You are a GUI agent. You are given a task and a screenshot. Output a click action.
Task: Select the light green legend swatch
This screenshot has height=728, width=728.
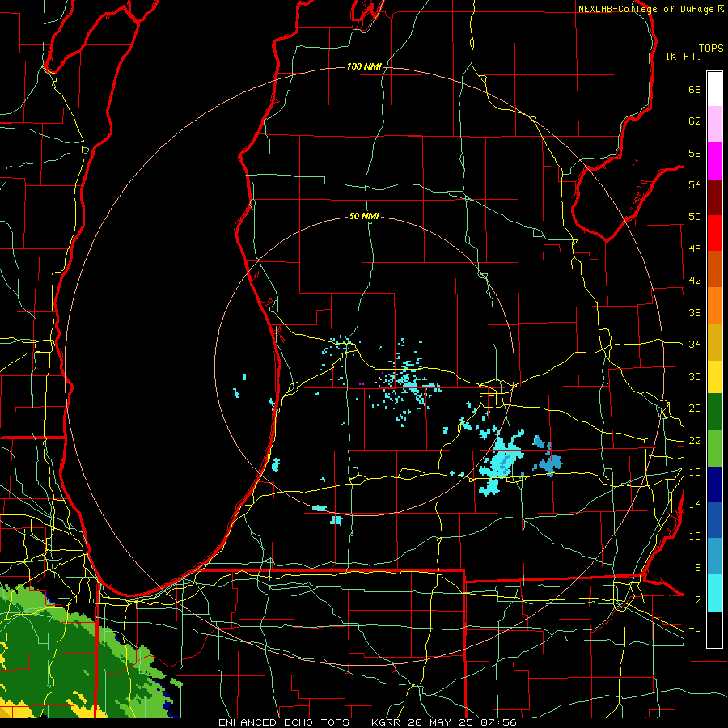coord(714,448)
